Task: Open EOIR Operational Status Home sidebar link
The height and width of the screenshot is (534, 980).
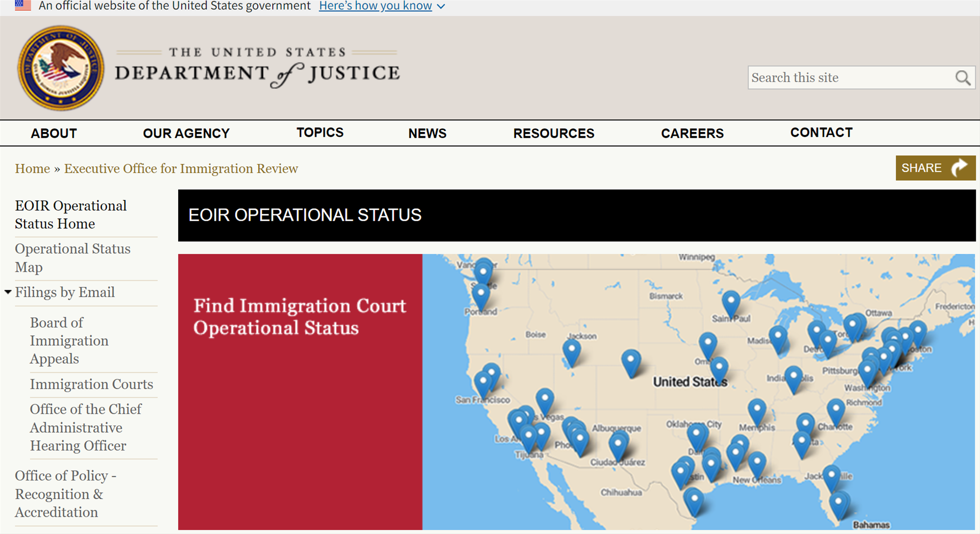Action: [70, 215]
